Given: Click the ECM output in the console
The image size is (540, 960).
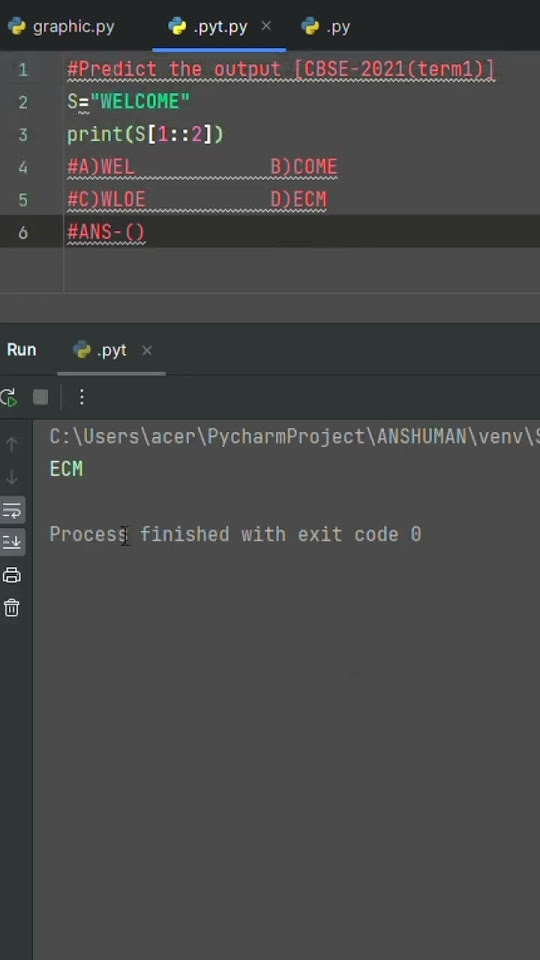Looking at the screenshot, I should pos(66,470).
